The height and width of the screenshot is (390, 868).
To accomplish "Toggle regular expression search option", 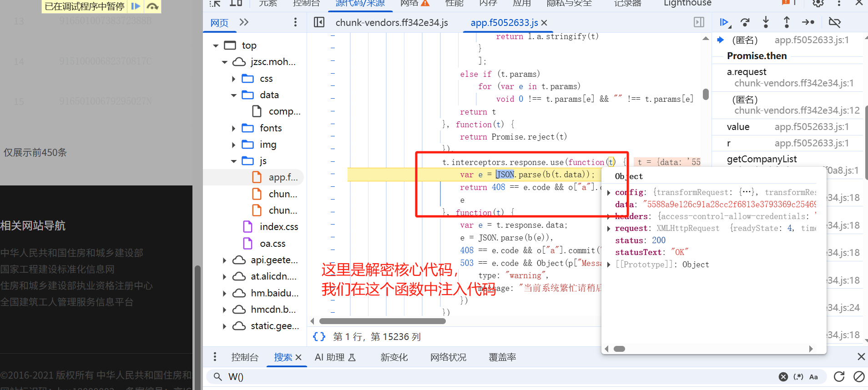I will (798, 377).
